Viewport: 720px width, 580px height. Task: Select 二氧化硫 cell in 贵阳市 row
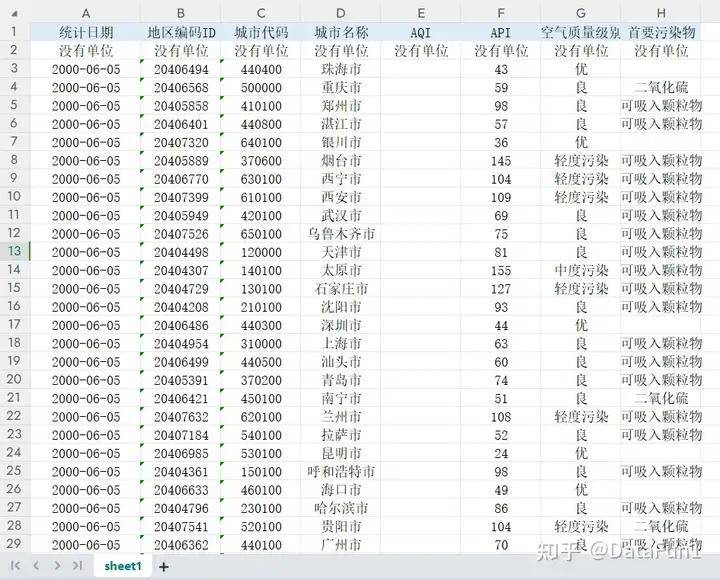point(661,526)
